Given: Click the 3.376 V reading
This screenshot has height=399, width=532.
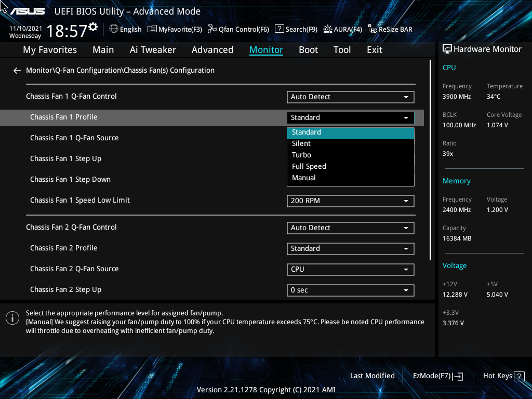Looking at the screenshot, I should click(453, 323).
